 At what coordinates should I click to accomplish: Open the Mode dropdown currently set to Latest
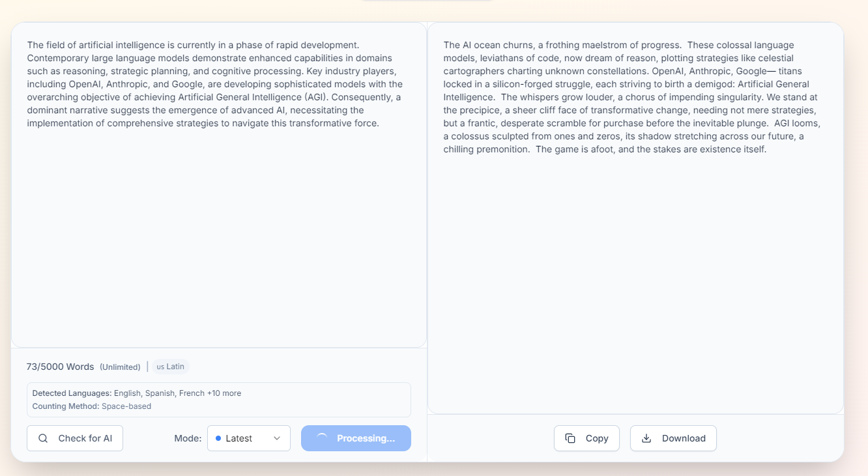(x=249, y=438)
